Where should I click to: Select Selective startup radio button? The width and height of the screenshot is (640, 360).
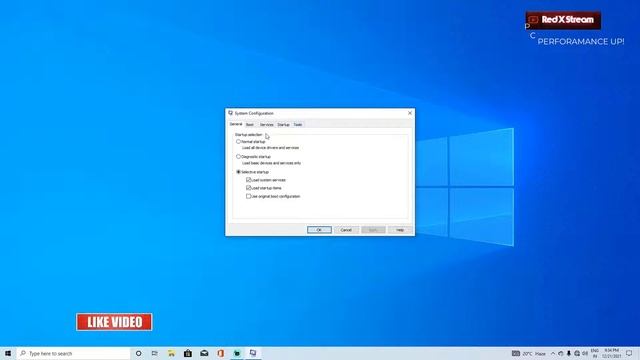(238, 172)
